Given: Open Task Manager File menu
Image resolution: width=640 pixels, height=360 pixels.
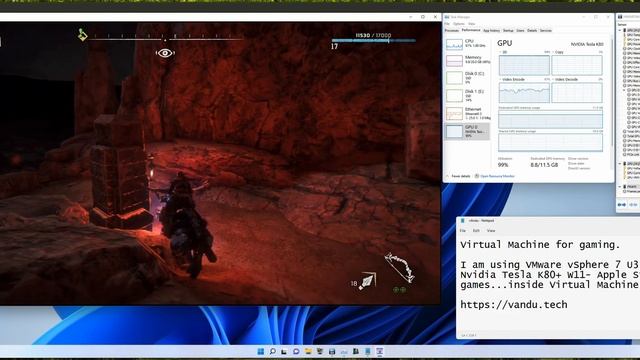Looking at the screenshot, I should coord(447,24).
